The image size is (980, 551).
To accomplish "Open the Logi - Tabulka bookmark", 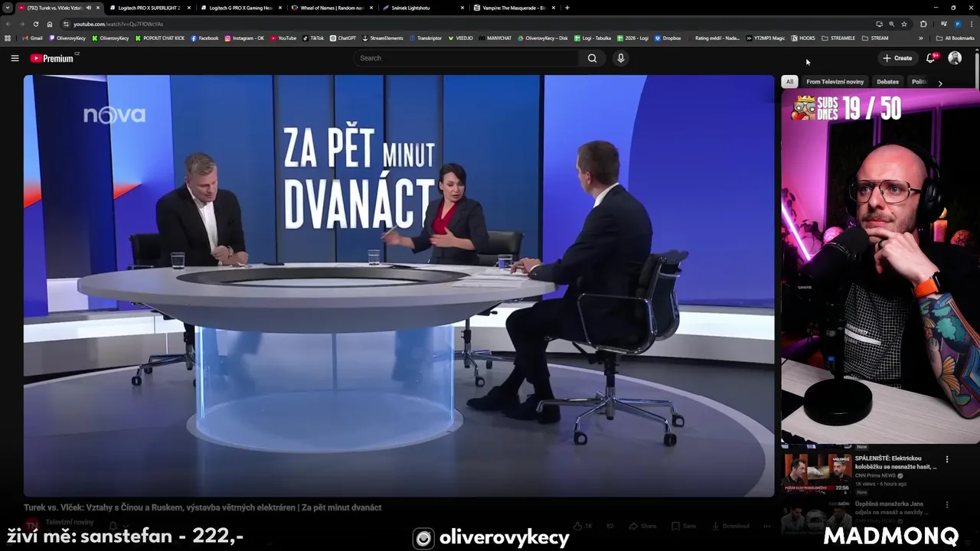I will click(593, 37).
